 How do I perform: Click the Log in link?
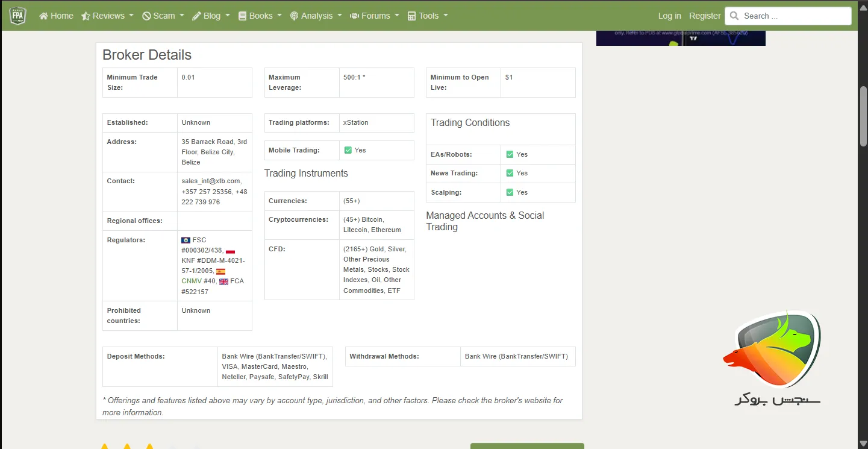point(669,16)
